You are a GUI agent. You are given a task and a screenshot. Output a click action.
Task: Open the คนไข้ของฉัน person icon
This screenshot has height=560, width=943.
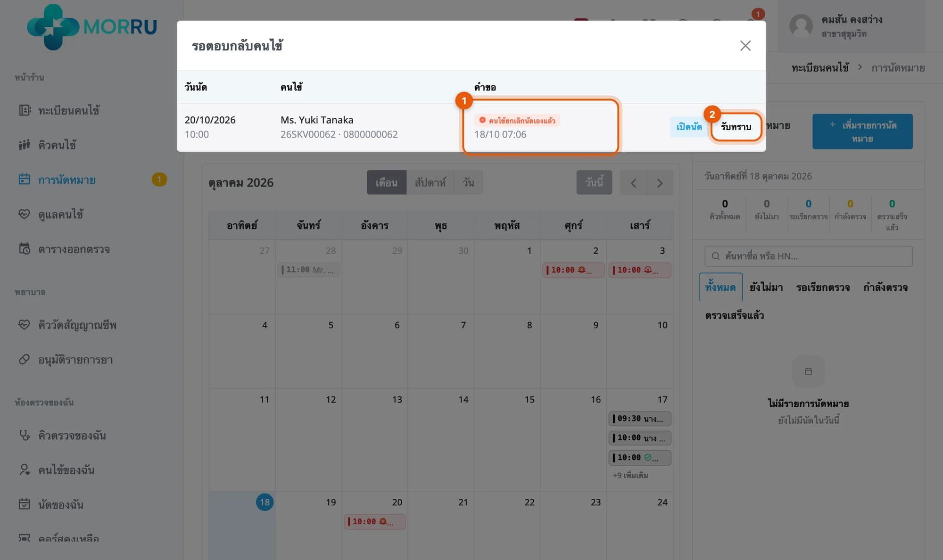(x=25, y=470)
